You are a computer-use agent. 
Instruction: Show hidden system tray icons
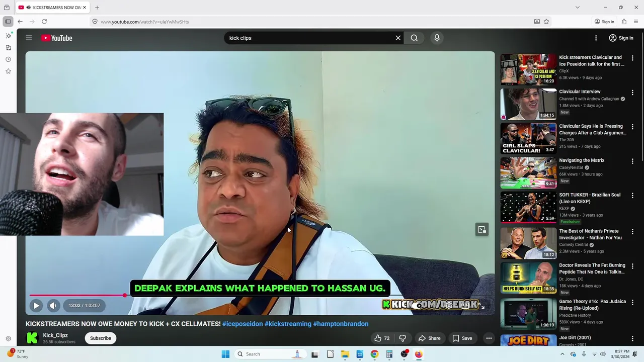562,354
